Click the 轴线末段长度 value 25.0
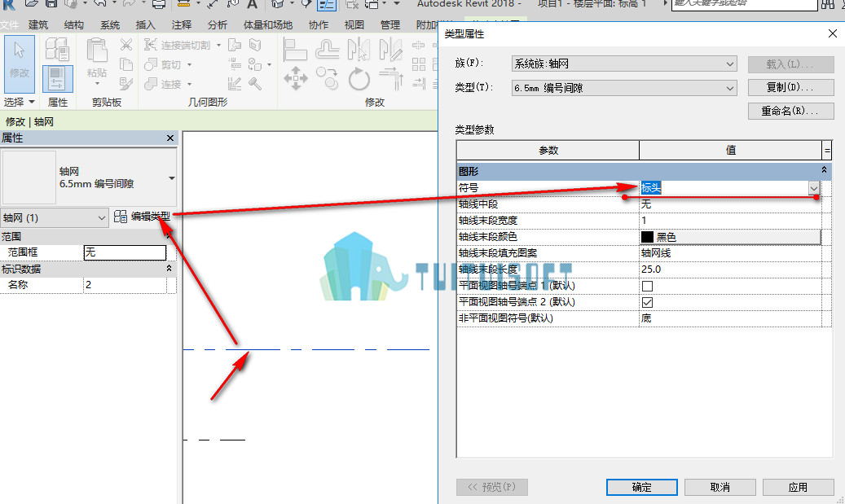This screenshot has width=845, height=504. 730,270
